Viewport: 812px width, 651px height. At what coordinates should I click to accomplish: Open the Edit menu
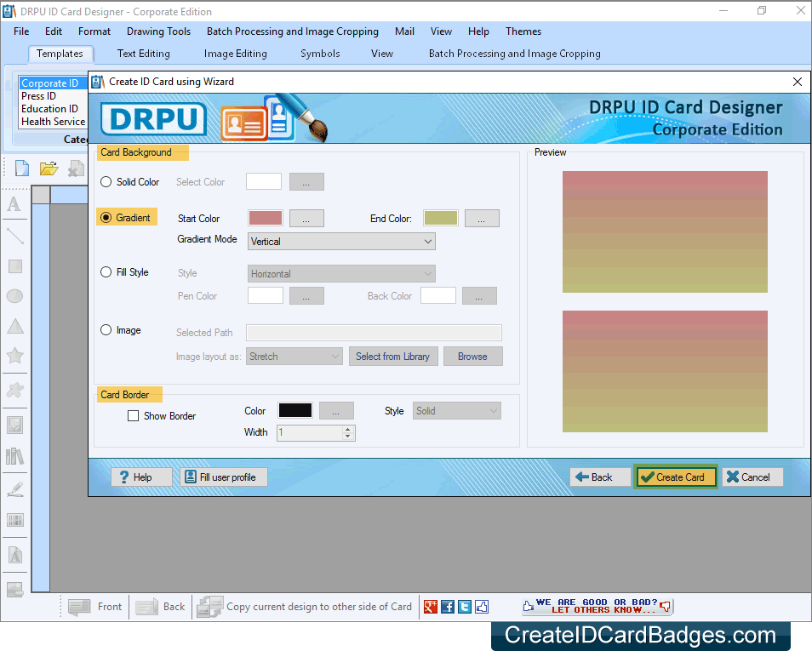(x=54, y=31)
